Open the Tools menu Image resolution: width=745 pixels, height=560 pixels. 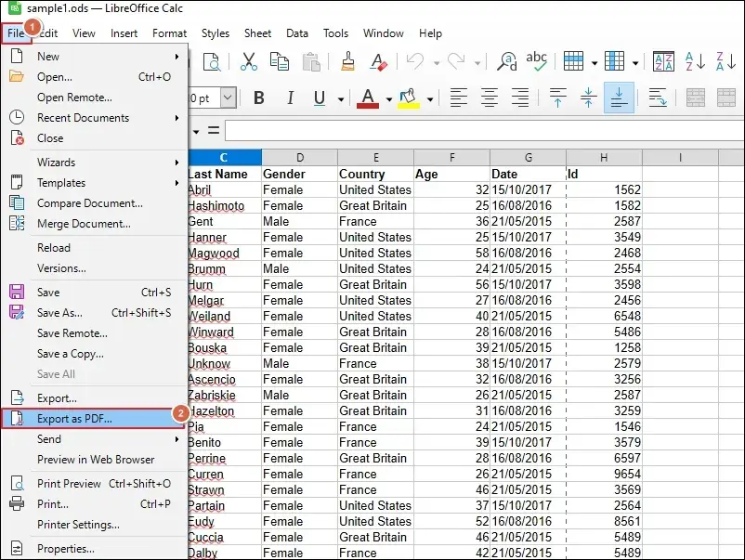tap(336, 33)
